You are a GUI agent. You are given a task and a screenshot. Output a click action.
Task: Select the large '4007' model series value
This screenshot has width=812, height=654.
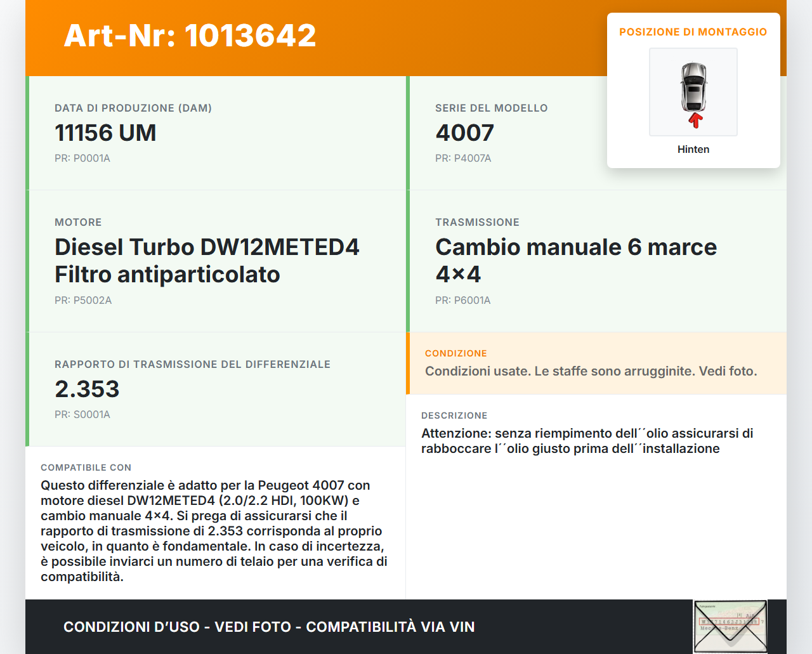tap(464, 133)
